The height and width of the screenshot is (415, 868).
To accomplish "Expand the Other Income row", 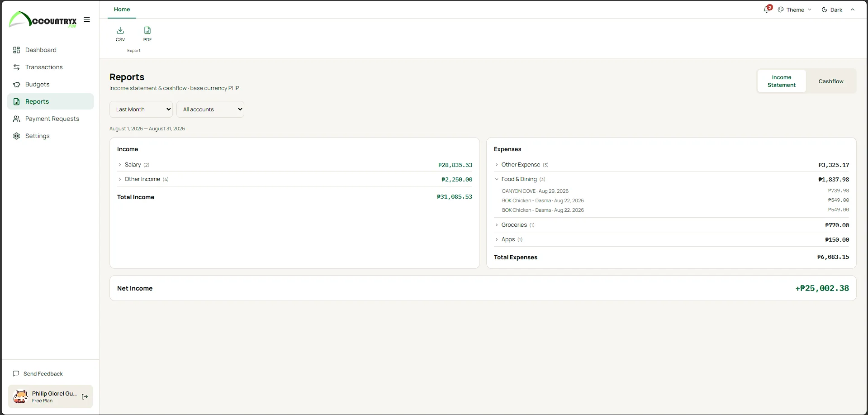I will [294, 179].
